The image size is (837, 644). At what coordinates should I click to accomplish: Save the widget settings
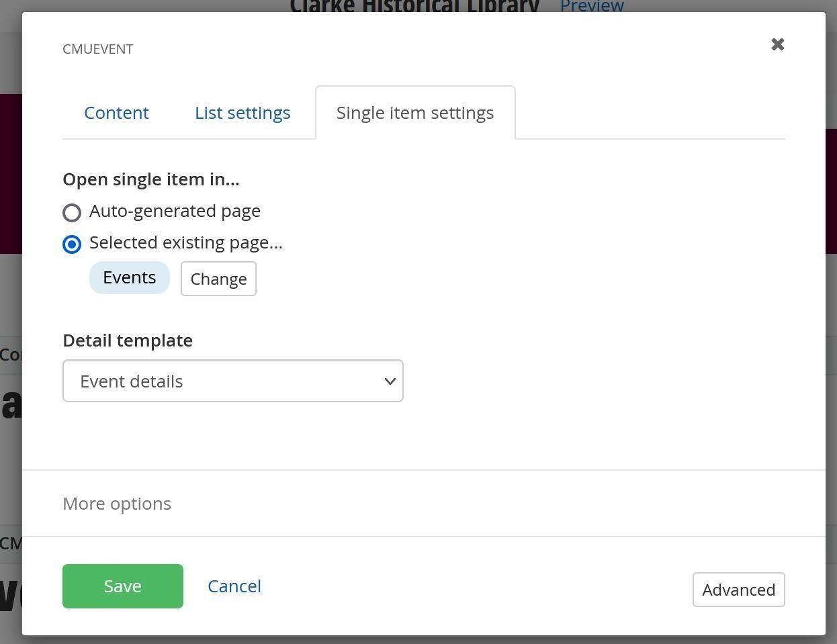coord(123,586)
